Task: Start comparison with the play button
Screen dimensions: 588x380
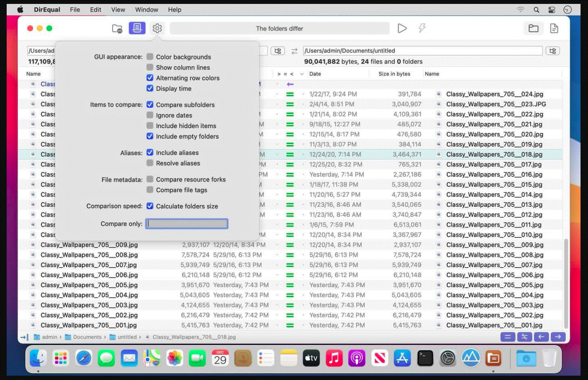Action: point(402,28)
